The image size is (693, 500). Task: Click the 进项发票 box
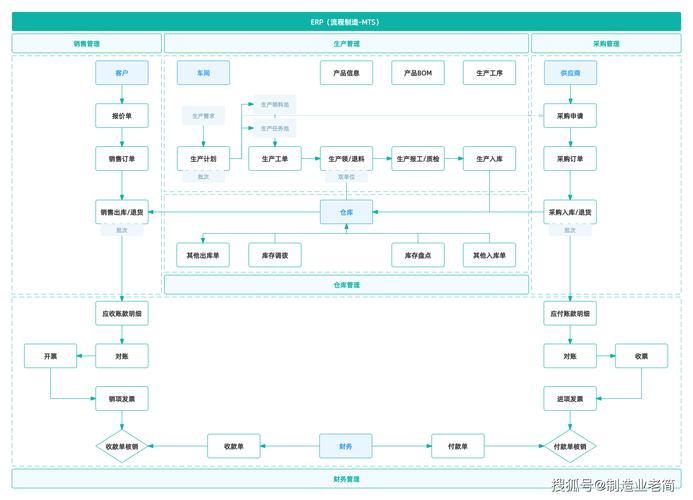(570, 398)
